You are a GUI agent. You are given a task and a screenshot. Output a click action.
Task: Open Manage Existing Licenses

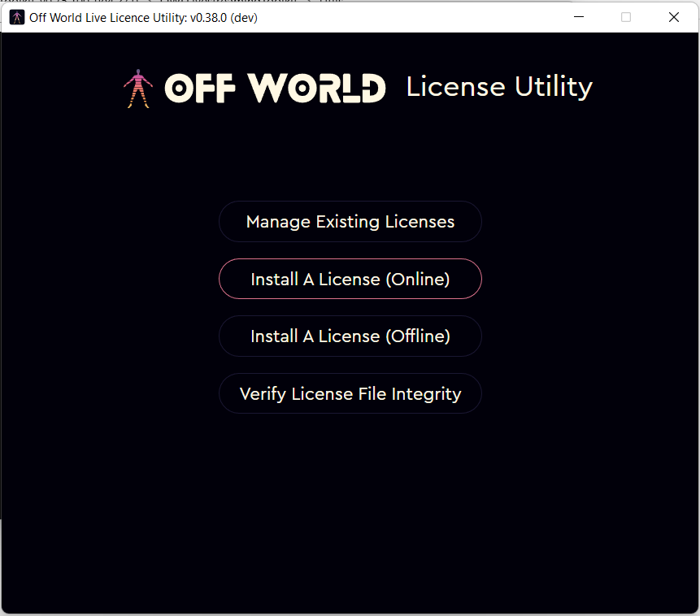pos(350,221)
